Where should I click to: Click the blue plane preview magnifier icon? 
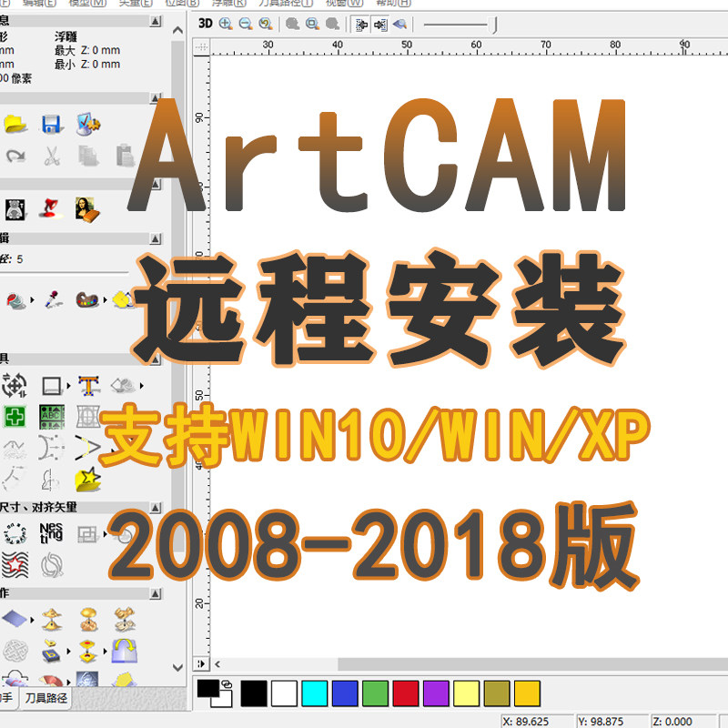click(x=399, y=24)
